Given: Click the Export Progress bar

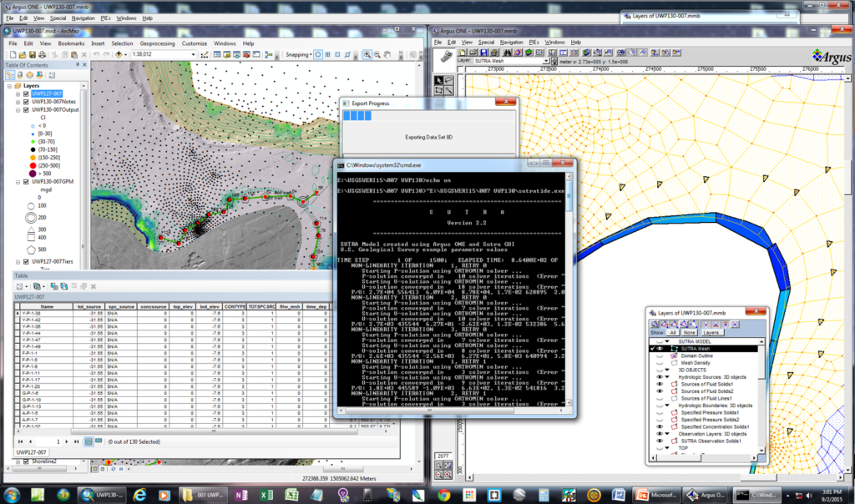Looking at the screenshot, I should [x=428, y=116].
